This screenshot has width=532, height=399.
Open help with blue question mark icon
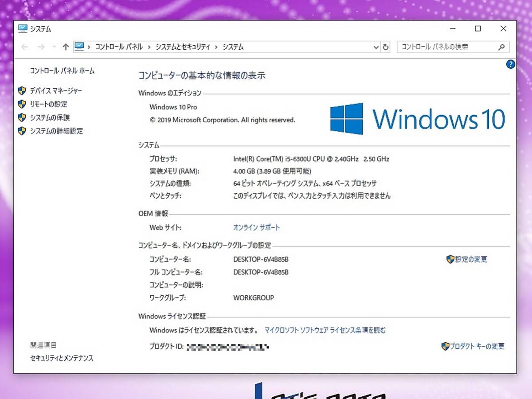510,64
